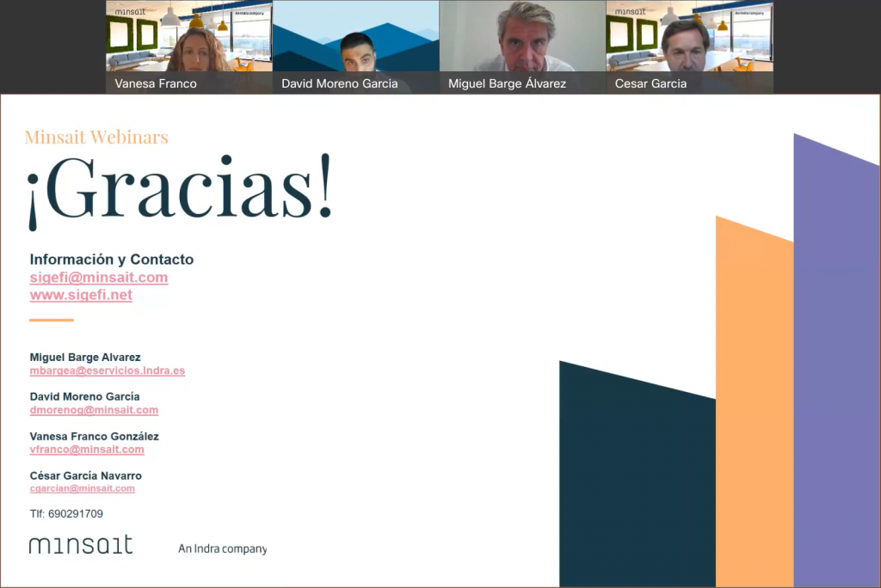Click the cgarcian@minsait.com email link
The height and width of the screenshot is (588, 881).
pos(82,488)
